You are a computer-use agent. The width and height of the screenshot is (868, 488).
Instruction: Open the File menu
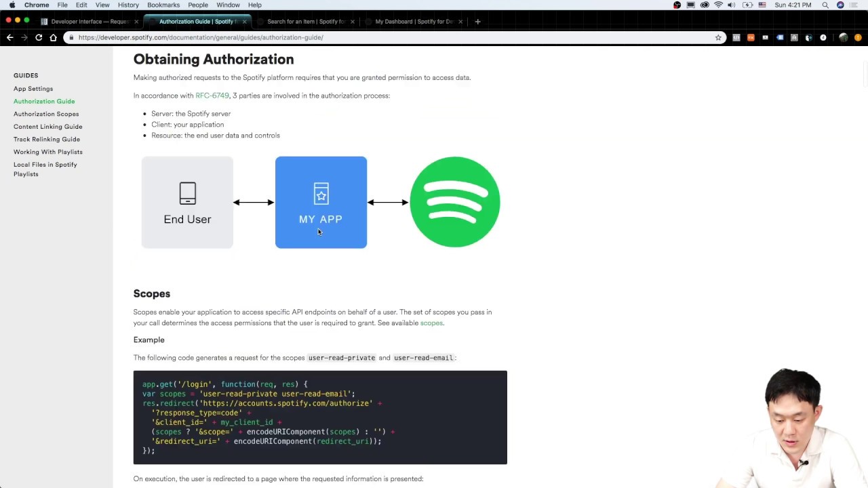[x=62, y=5]
